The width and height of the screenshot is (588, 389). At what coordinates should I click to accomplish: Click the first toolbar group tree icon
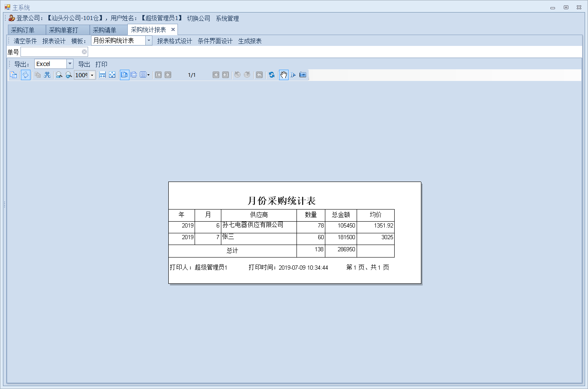pyautogui.click(x=13, y=75)
